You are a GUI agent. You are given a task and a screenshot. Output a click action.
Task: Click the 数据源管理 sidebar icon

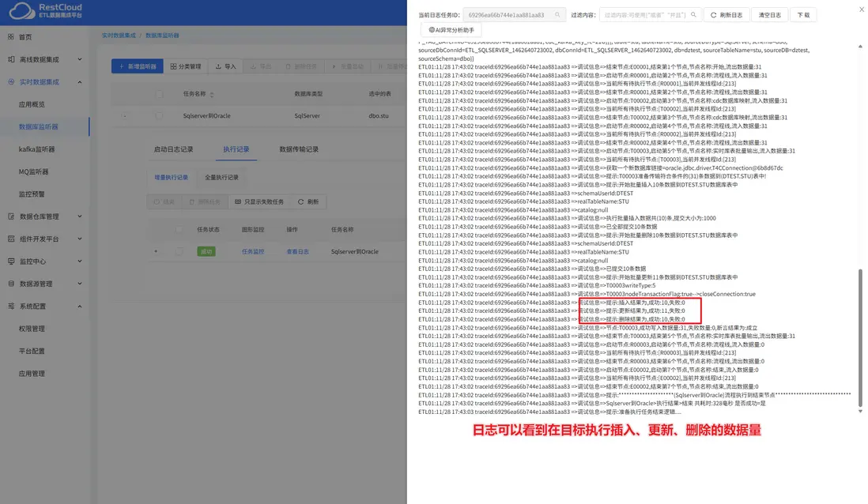(x=11, y=284)
